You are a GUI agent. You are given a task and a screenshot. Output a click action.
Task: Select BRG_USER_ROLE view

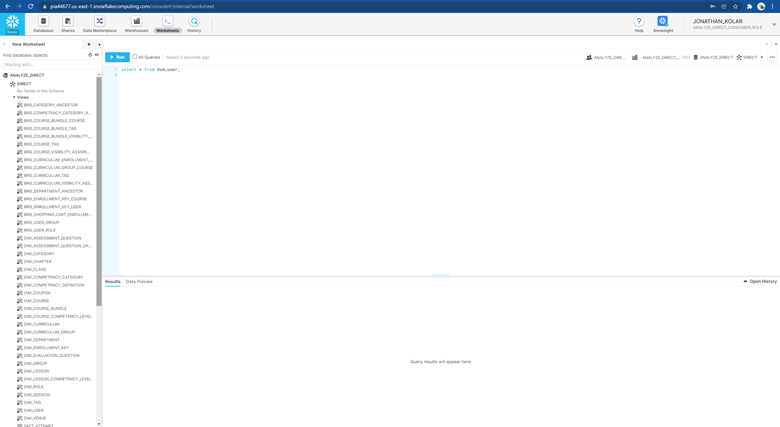[40, 230]
